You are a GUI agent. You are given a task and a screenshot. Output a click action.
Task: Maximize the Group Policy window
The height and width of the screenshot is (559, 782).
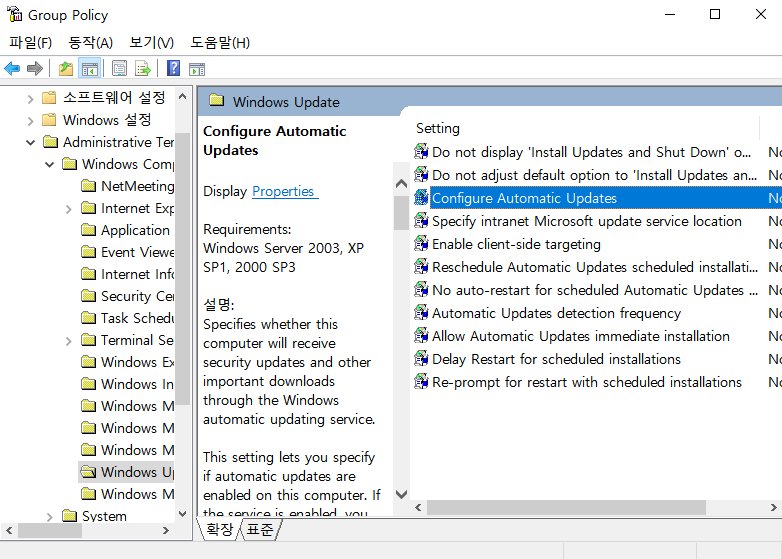point(715,14)
